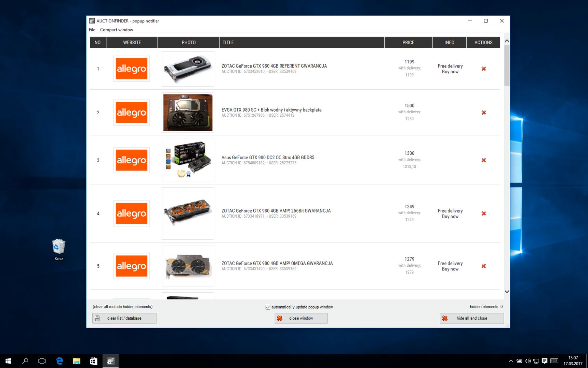Image resolution: width=588 pixels, height=368 pixels.
Task: Click scrollbar down arrow in list
Action: point(507,292)
